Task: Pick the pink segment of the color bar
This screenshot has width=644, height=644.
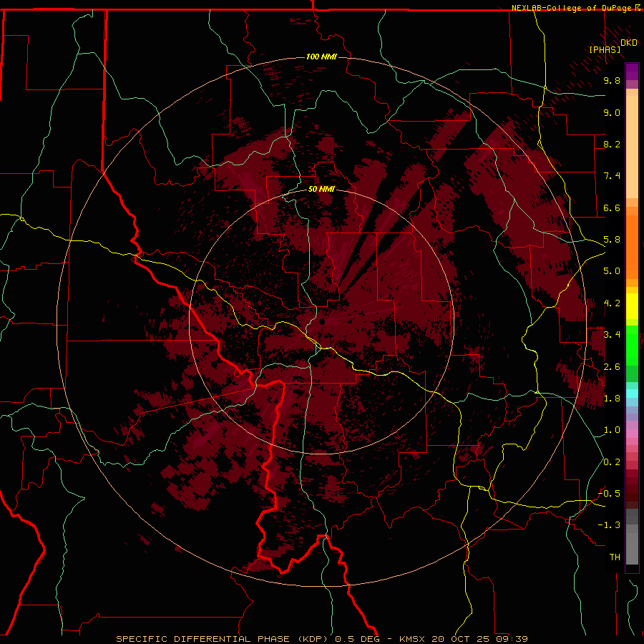Action: point(632,434)
